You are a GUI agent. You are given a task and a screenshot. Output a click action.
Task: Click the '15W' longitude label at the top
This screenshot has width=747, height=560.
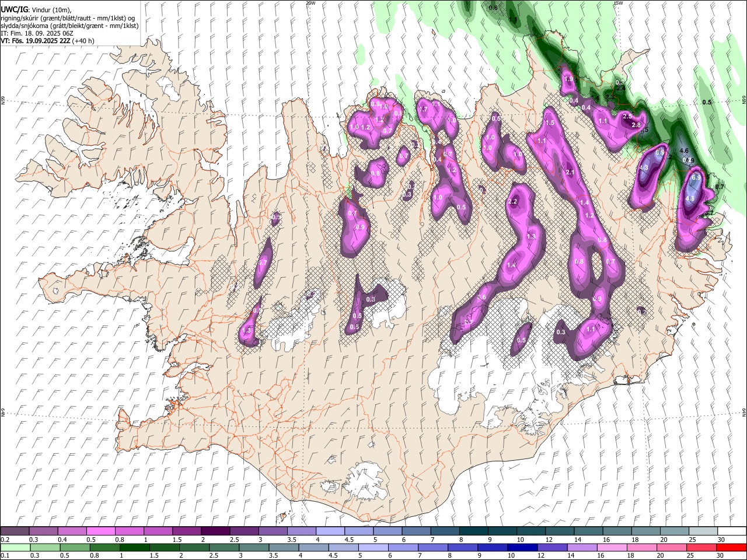tap(618, 3)
